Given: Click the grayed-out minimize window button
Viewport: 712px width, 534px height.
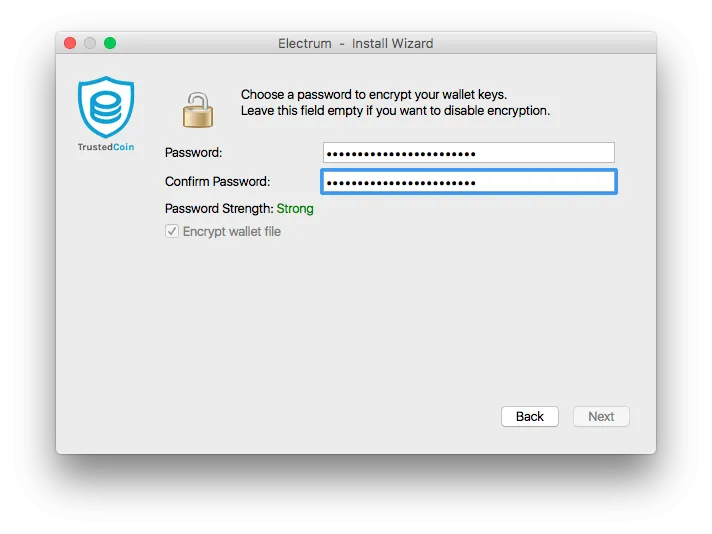Looking at the screenshot, I should point(90,43).
